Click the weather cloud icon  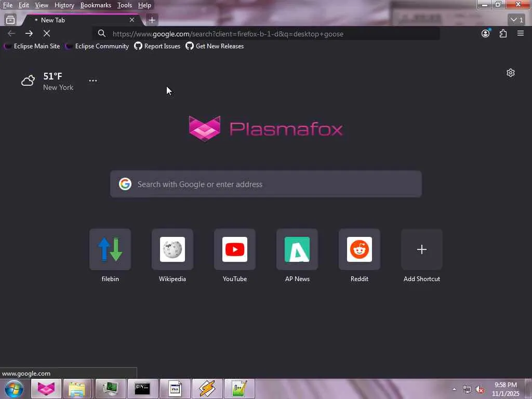(28, 81)
